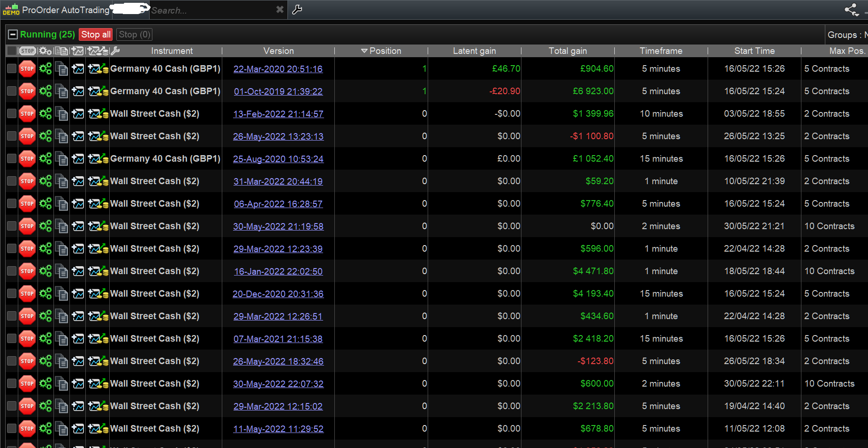Open the chart icon for version 26-May-2022 13:23:13
868x448 pixels.
pos(78,136)
